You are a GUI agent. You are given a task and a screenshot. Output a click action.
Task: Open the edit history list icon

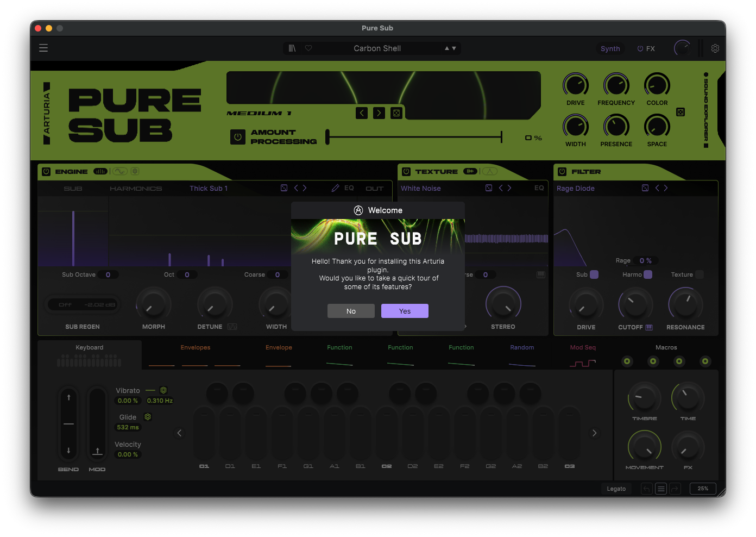[661, 489]
